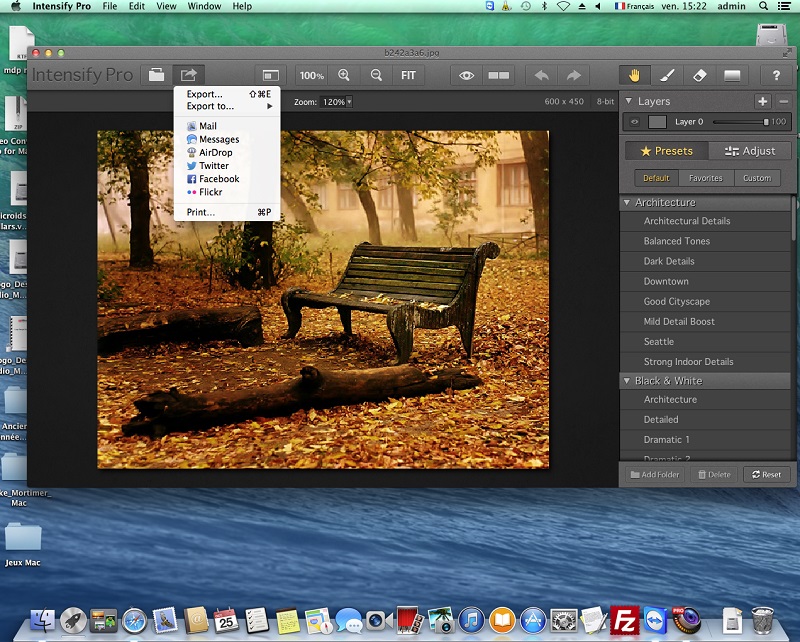The image size is (800, 642).
Task: Share image to Twitter
Action: pos(227,165)
